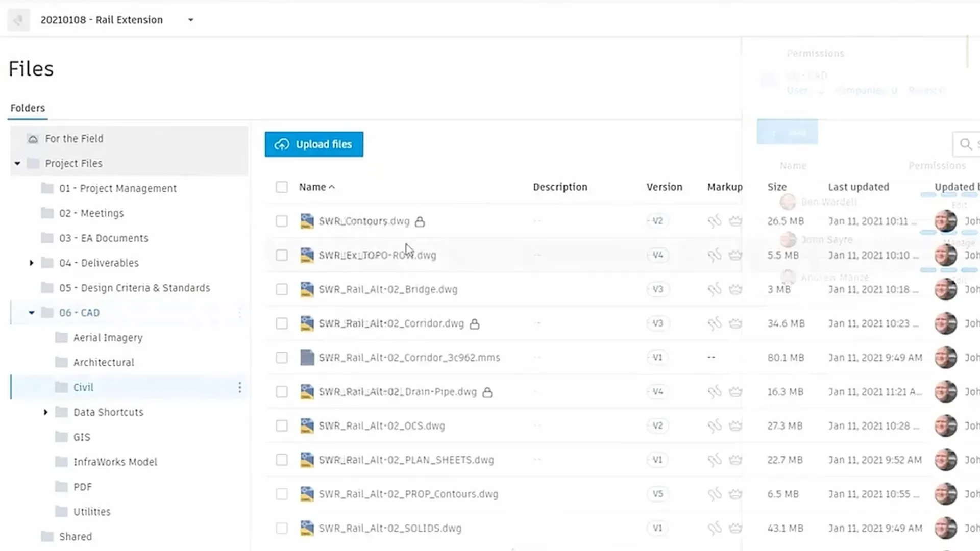980x551 pixels.
Task: Click the user avatar on SWR_Contours.dwg row
Action: pyautogui.click(x=945, y=221)
